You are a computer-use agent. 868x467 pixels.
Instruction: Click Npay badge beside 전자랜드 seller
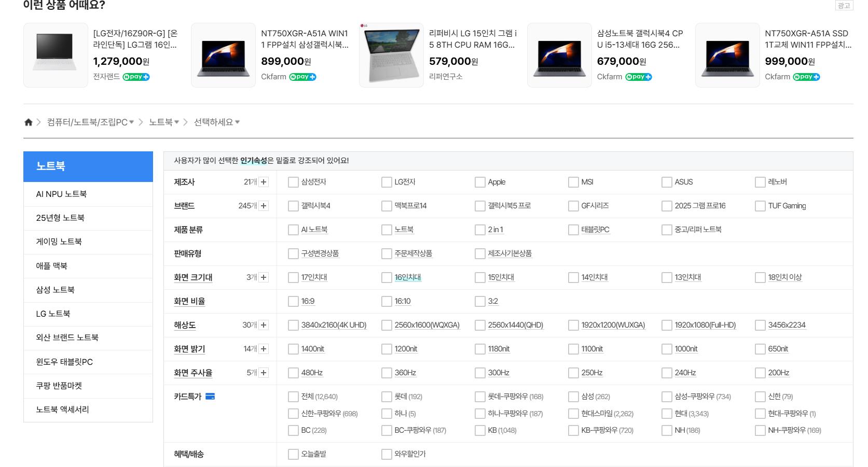136,77
